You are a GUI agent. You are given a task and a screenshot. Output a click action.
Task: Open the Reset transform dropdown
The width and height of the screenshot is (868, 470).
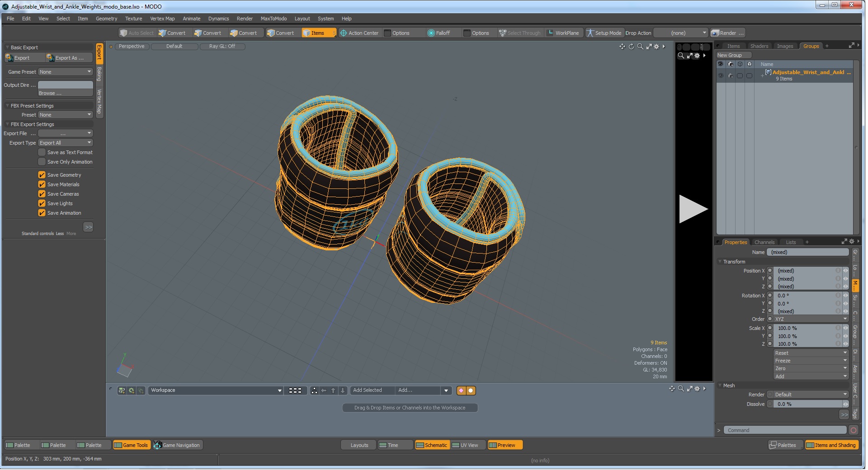click(811, 353)
